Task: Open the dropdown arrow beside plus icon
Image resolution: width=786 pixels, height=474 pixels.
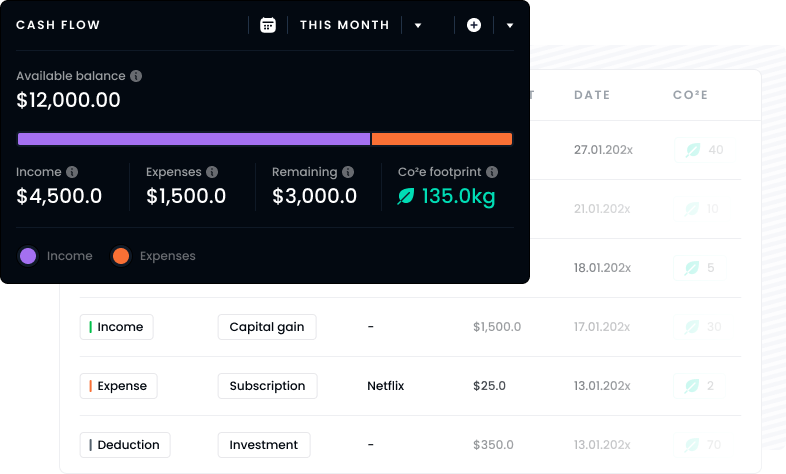Action: [510, 26]
